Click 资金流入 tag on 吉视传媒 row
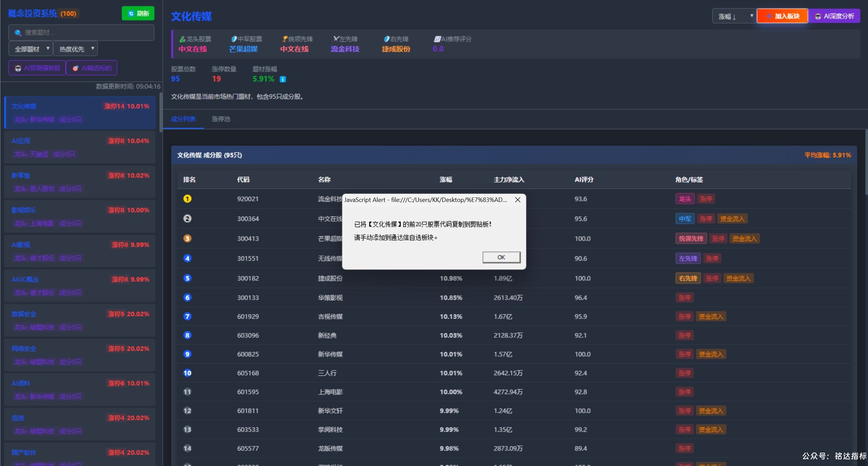Screen dimensions: 868x466 coord(711,317)
